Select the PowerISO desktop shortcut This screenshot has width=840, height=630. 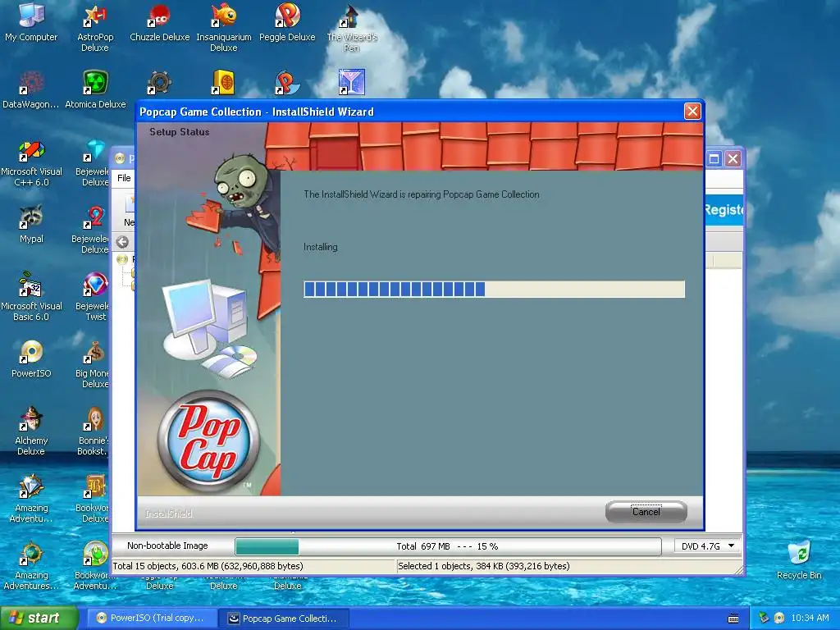pos(31,358)
